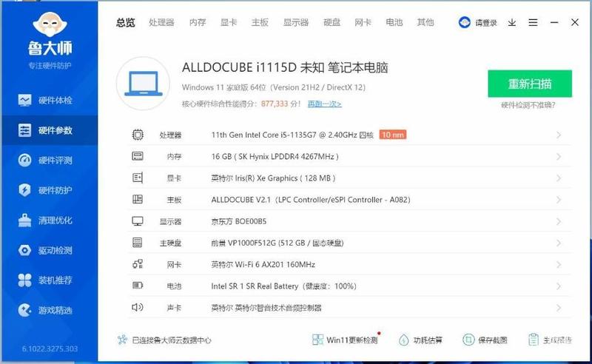Switch to the 电池 tab
The image size is (592, 364).
point(394,23)
